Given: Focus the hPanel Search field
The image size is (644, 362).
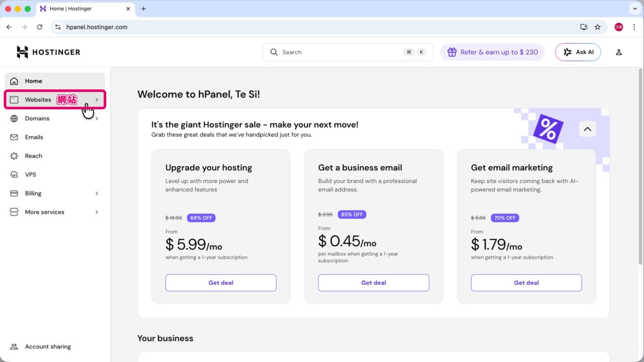Looking at the screenshot, I should point(348,52).
